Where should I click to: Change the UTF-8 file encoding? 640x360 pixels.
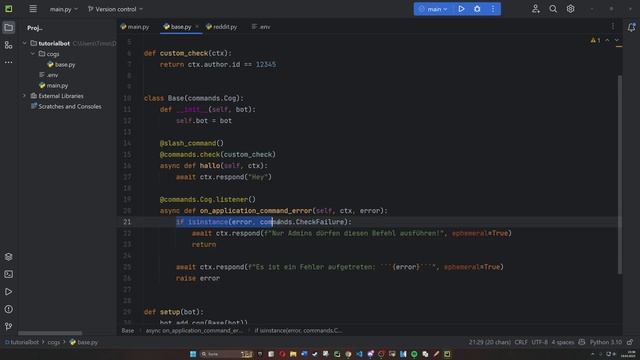(x=540, y=342)
